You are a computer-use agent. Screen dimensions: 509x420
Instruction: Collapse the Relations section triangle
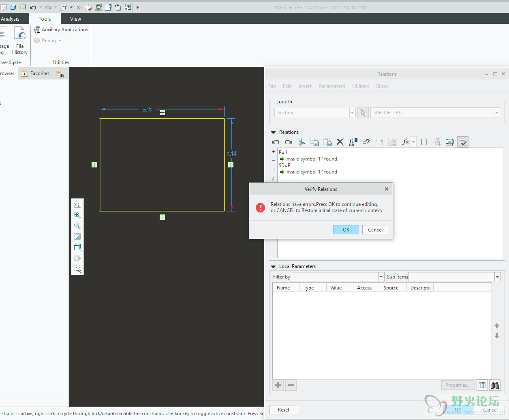[273, 133]
